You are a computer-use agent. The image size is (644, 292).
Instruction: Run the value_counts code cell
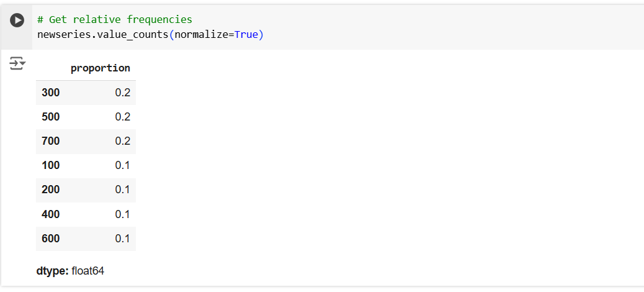tap(17, 20)
